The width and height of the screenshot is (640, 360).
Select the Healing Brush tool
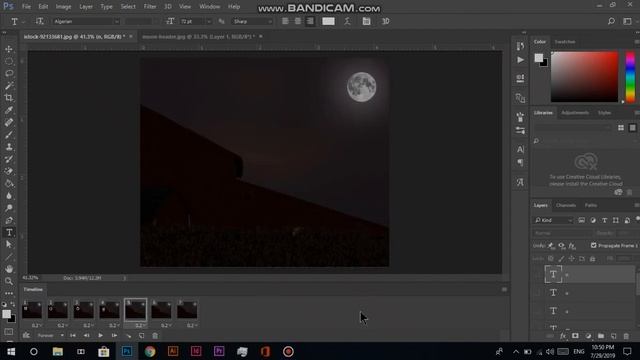(x=9, y=122)
